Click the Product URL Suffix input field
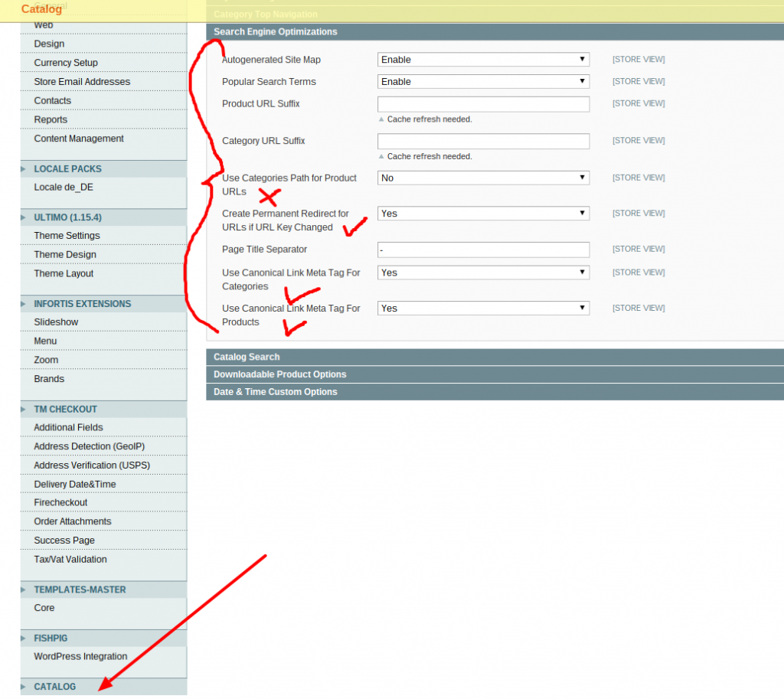 [483, 104]
